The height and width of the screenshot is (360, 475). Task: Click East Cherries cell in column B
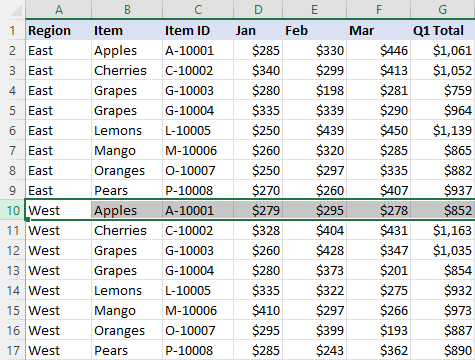127,70
